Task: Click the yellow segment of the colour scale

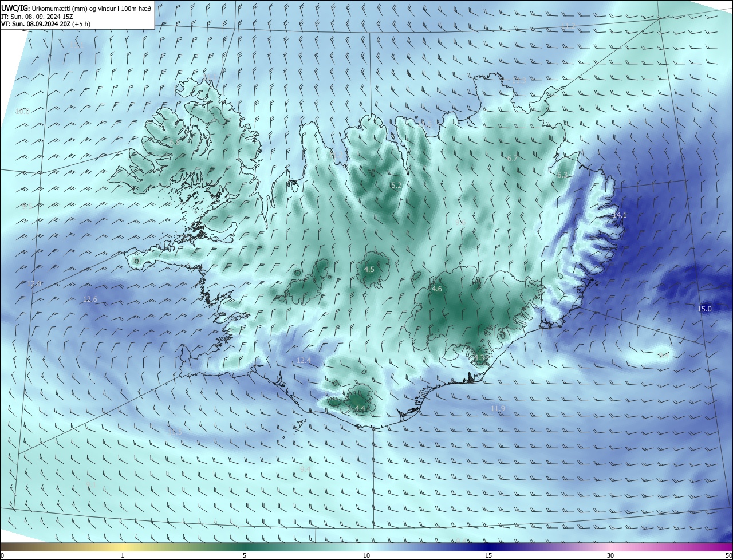Action: pos(123,547)
